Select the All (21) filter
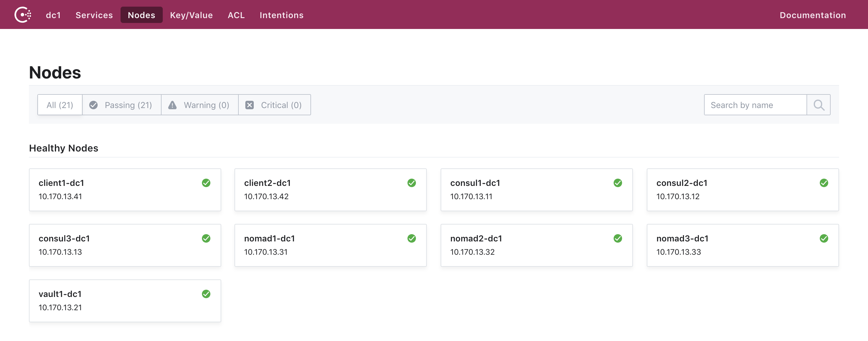The width and height of the screenshot is (868, 341). (60, 105)
